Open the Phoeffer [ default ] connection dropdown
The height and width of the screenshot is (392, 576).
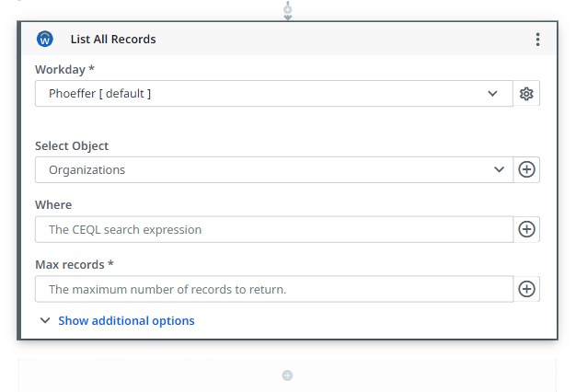pos(267,94)
